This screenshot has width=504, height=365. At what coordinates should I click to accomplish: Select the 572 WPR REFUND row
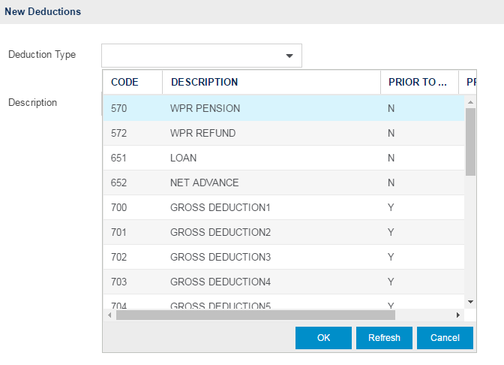pos(284,133)
